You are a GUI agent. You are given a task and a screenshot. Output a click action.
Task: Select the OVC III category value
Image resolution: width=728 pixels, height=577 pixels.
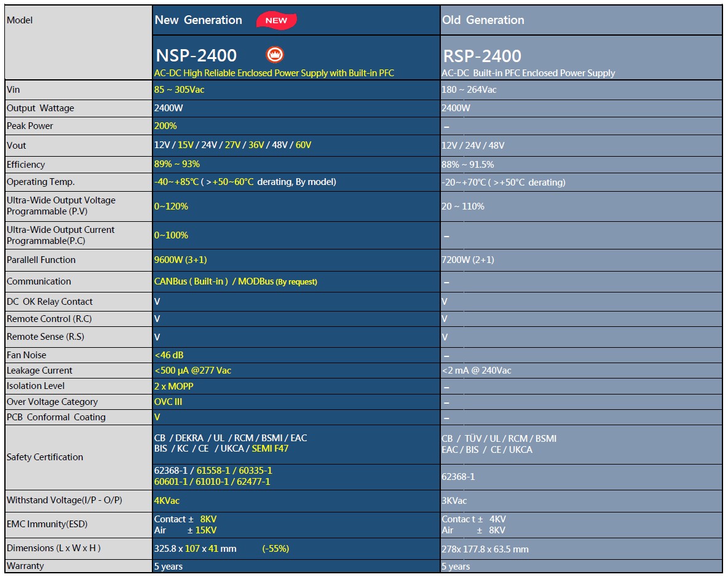(168, 402)
